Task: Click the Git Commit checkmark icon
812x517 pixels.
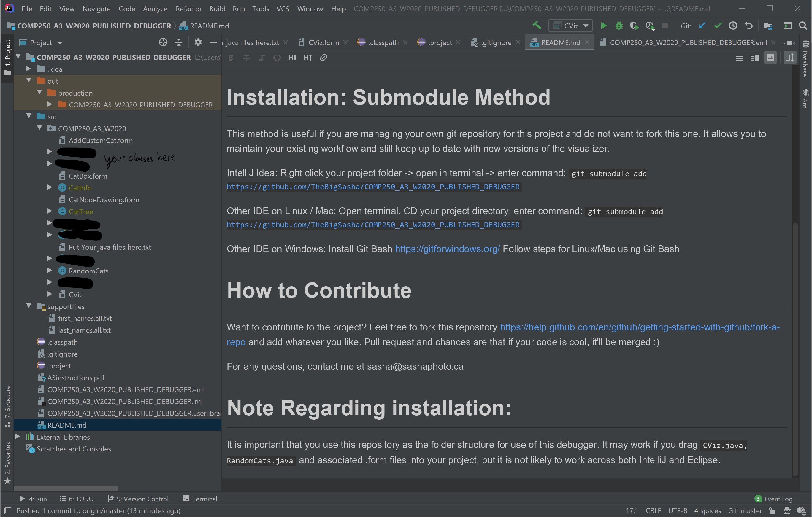Action: (718, 26)
